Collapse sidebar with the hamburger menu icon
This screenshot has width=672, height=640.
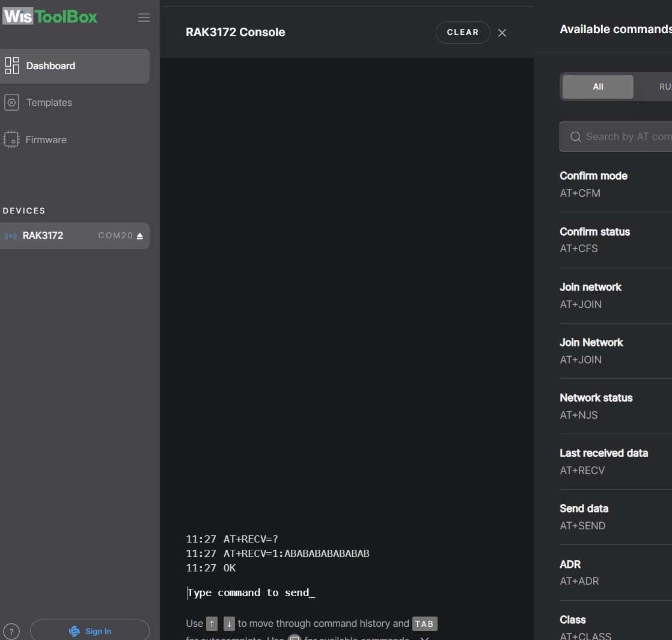pyautogui.click(x=144, y=17)
